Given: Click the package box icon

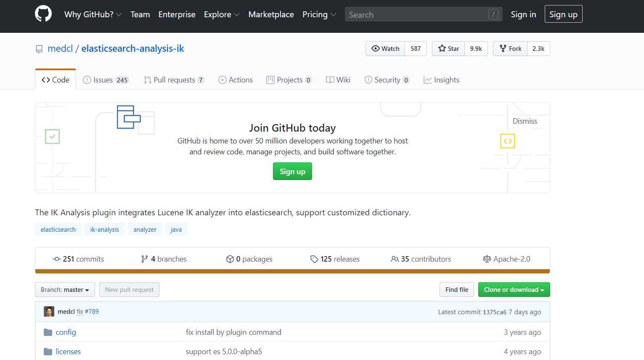Looking at the screenshot, I should pyautogui.click(x=230, y=259).
